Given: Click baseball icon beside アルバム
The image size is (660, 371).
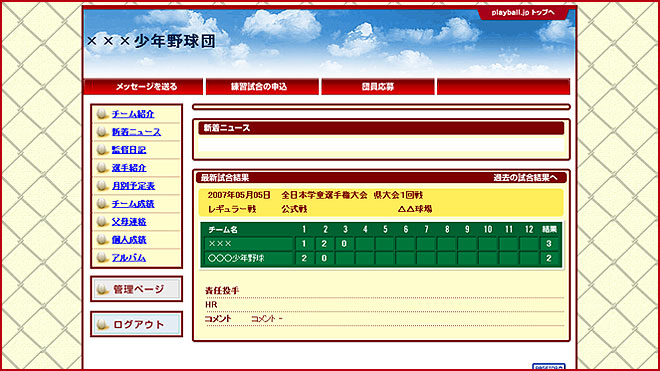Looking at the screenshot, I should 102,257.
